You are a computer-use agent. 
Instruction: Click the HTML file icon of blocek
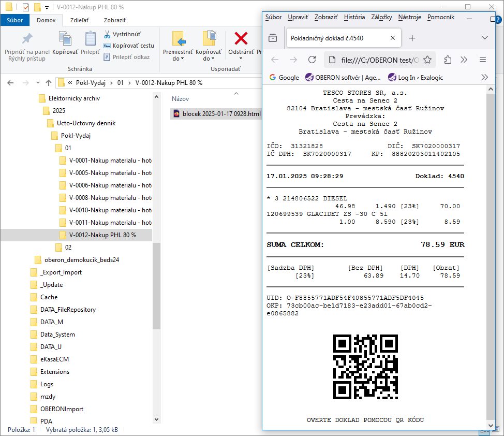[176, 113]
